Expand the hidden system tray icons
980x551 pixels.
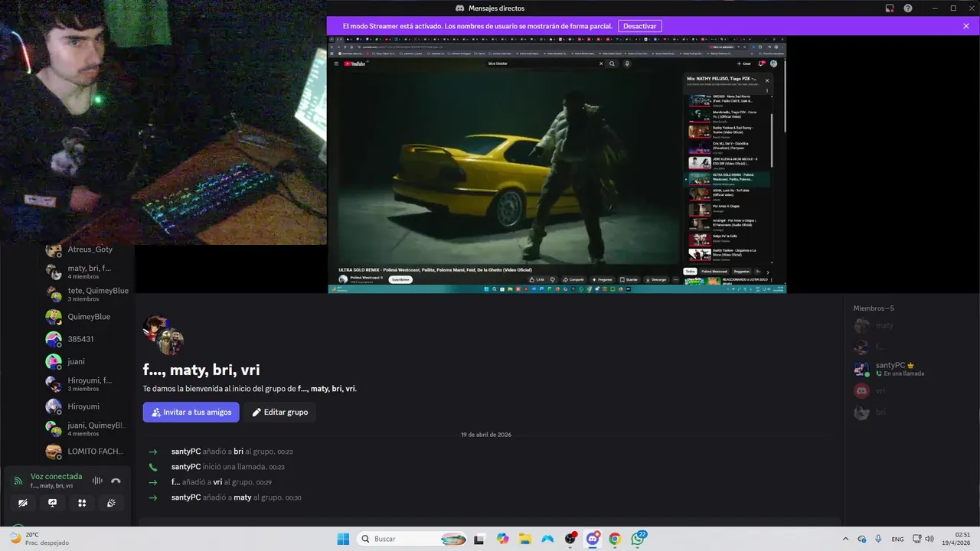pos(845,539)
